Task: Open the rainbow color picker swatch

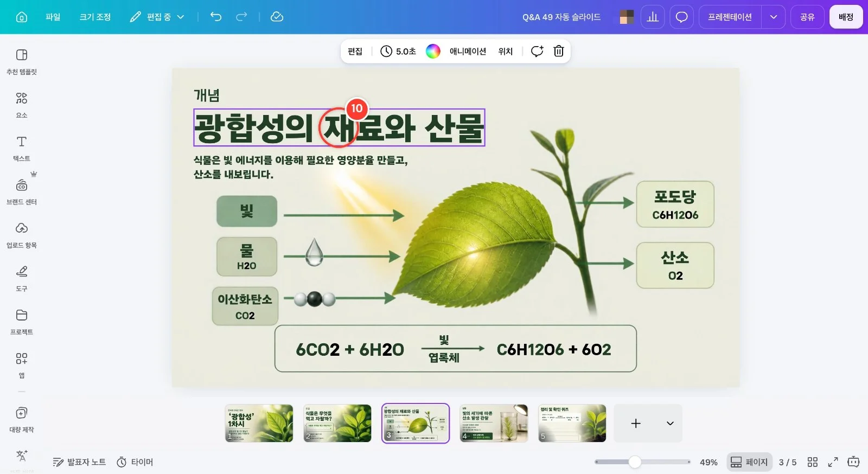Action: click(x=433, y=51)
